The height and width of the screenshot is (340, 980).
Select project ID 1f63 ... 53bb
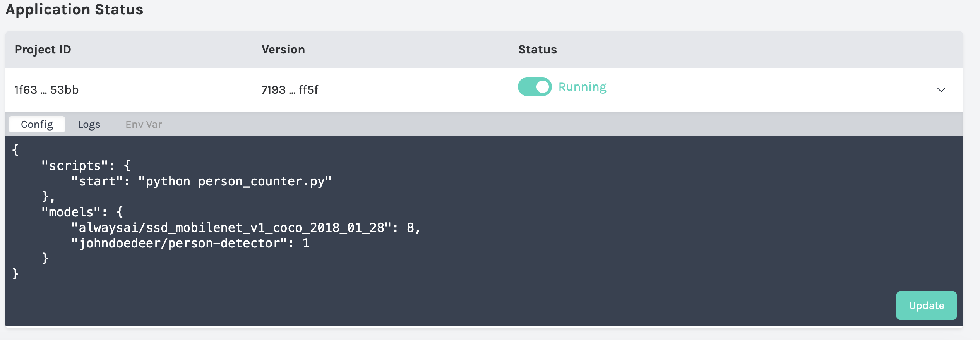46,90
